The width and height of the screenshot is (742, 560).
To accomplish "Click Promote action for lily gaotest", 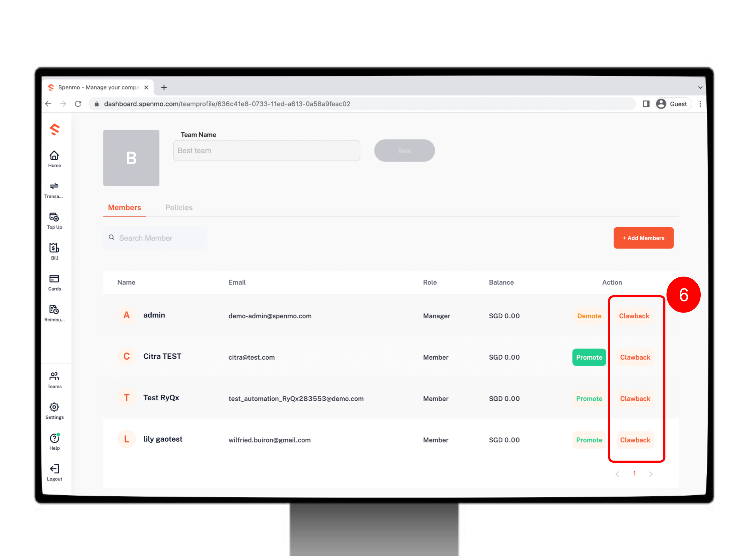I will [x=589, y=440].
